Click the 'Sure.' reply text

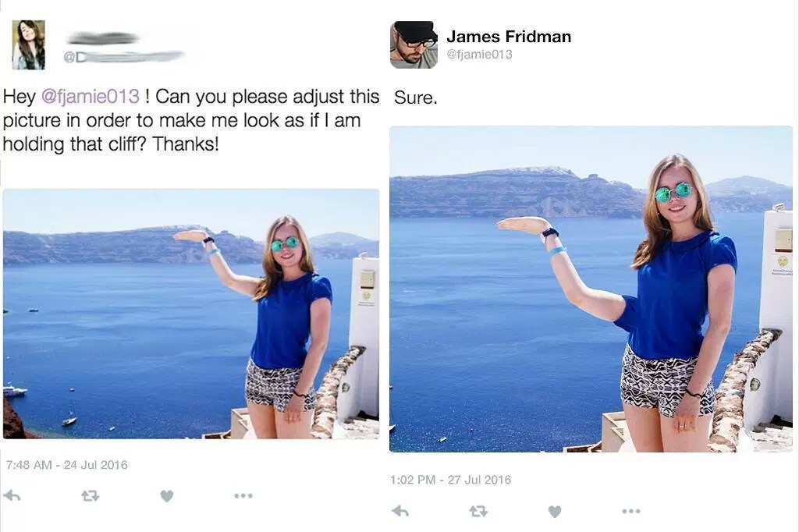[x=416, y=98]
